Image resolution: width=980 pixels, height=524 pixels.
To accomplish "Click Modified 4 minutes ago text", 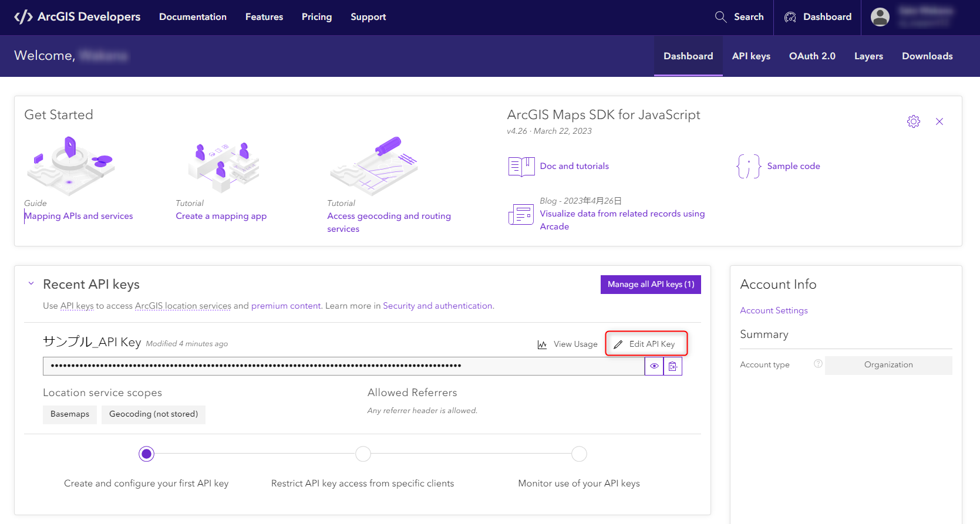I will click(x=187, y=344).
